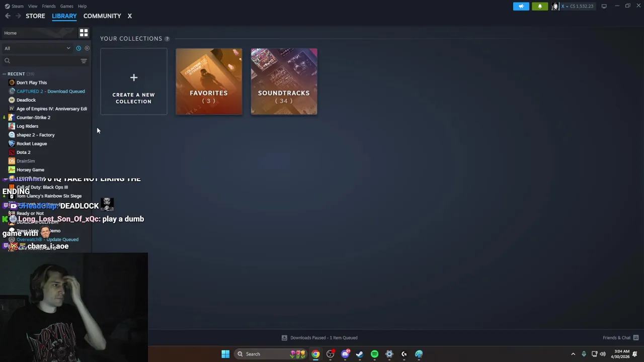Open the volume control in system tray

(603, 354)
